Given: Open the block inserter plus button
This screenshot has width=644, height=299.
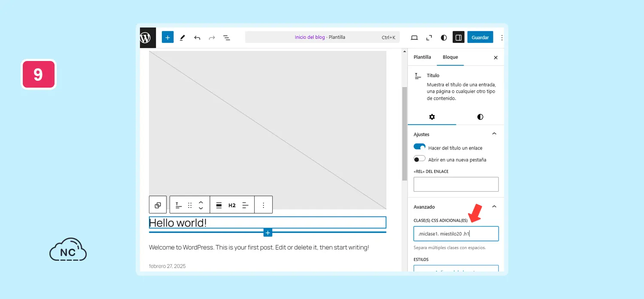Looking at the screenshot, I should [x=167, y=37].
